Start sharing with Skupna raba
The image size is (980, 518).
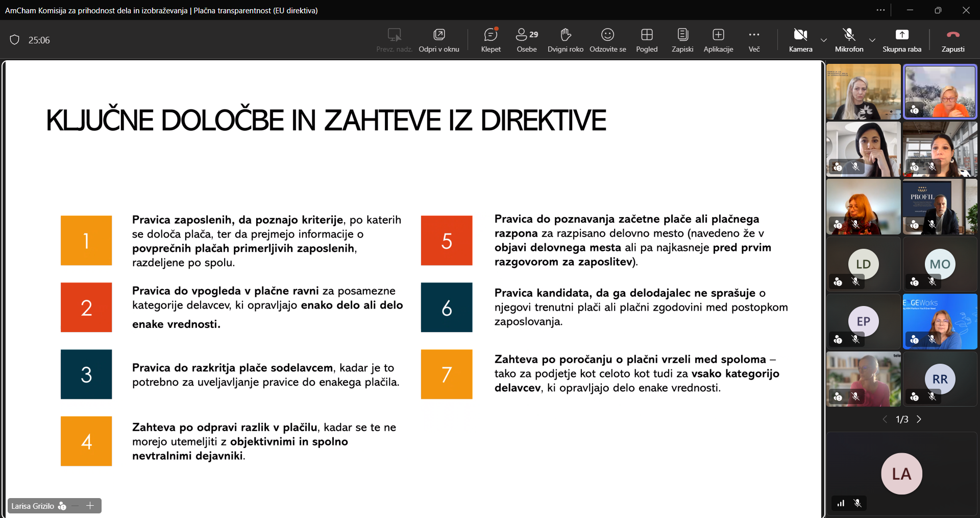(x=901, y=40)
